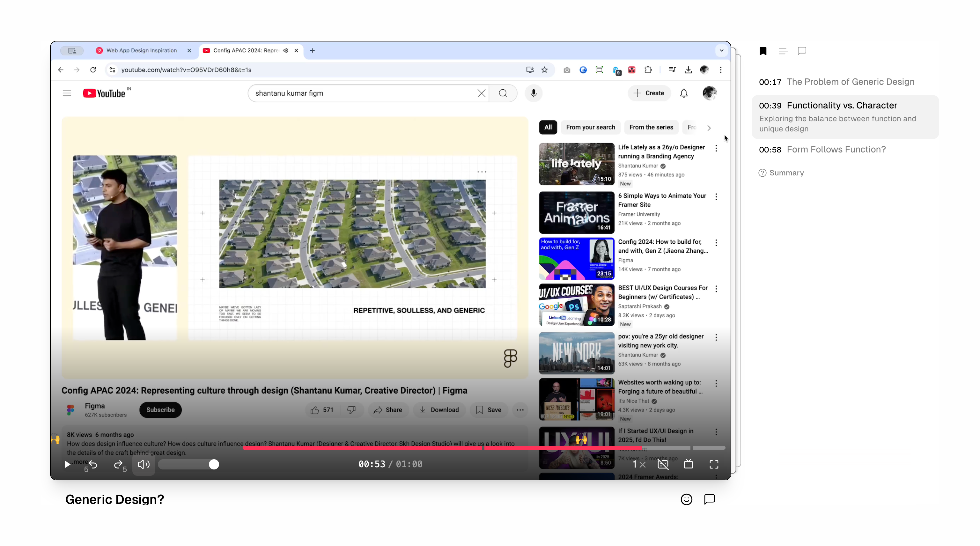Toggle captions off icon in player

coord(663,464)
